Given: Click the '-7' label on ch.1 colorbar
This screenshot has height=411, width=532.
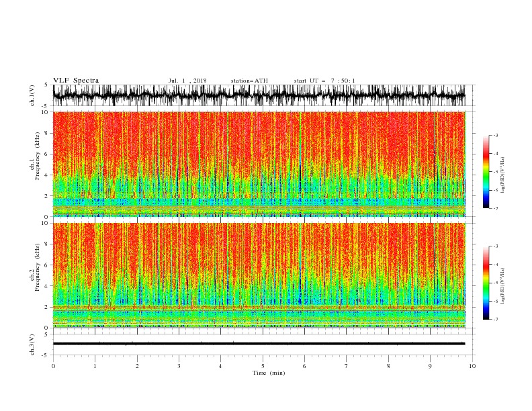Looking at the screenshot, I should click(x=495, y=208).
